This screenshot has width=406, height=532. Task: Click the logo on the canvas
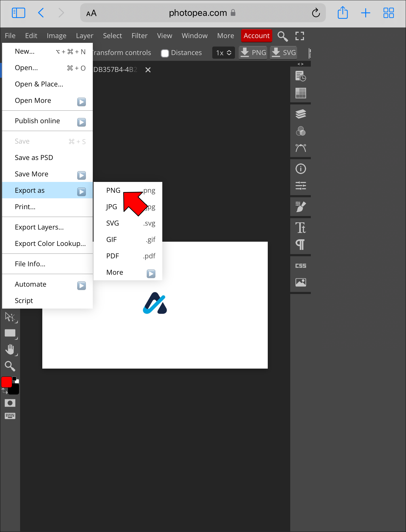[x=155, y=303]
